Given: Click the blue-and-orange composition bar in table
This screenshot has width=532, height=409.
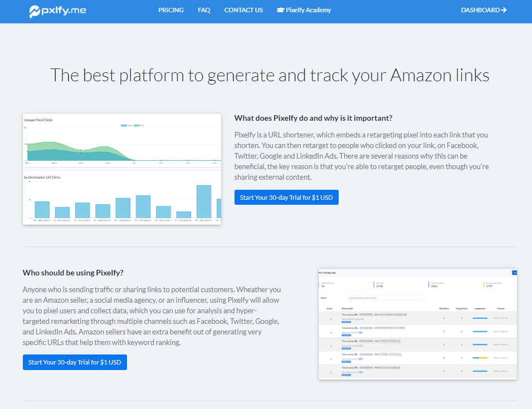Looking at the screenshot, I should point(480,358).
